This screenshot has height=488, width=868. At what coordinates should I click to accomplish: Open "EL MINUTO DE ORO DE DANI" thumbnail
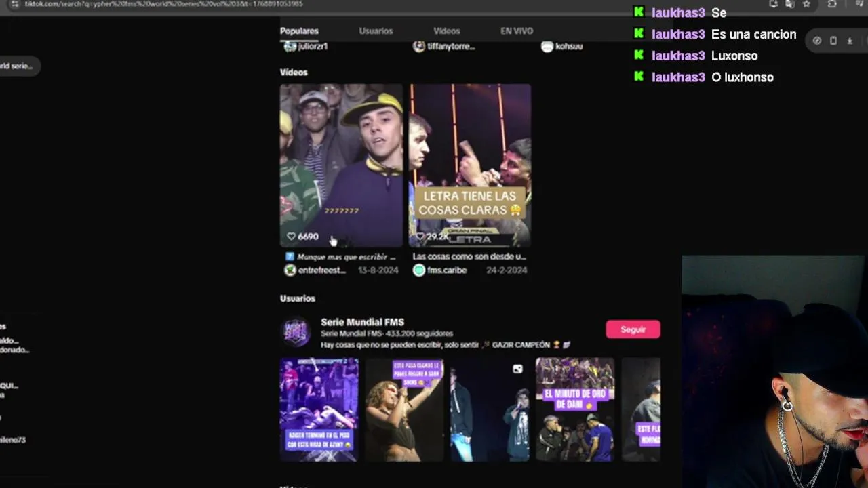[x=575, y=409]
